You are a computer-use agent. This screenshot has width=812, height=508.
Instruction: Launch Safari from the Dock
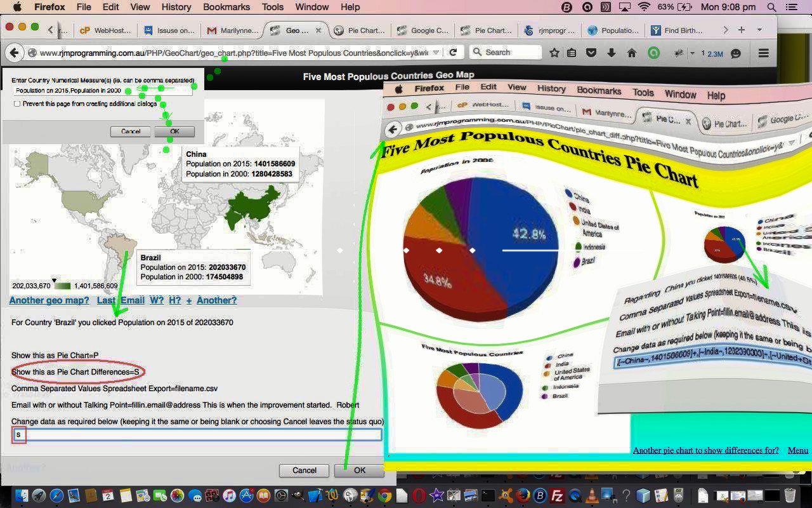tap(56, 495)
